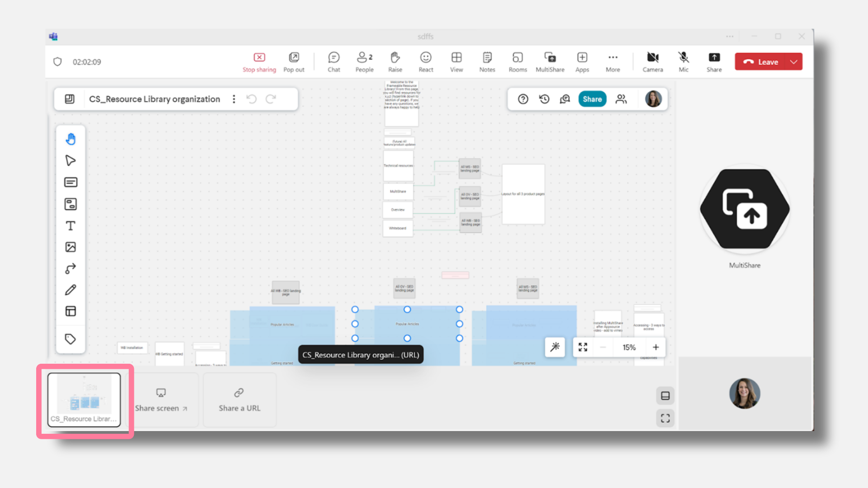868x488 pixels.
Task: Add a sticky note from the toolbar
Action: [x=71, y=182]
